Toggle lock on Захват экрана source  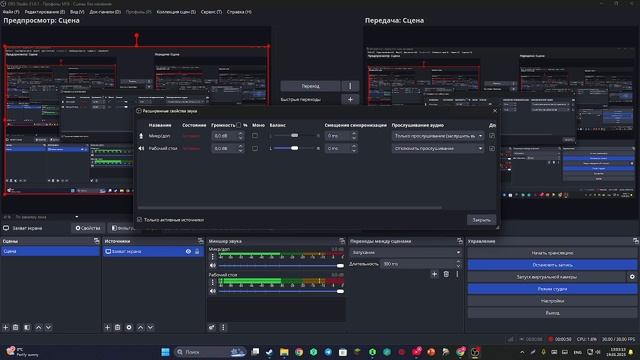(x=197, y=251)
